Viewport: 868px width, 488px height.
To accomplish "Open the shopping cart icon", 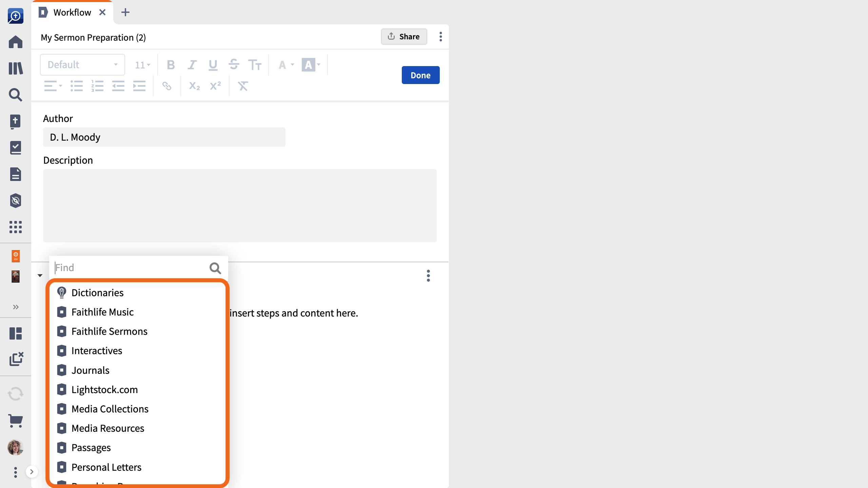I will click(16, 421).
